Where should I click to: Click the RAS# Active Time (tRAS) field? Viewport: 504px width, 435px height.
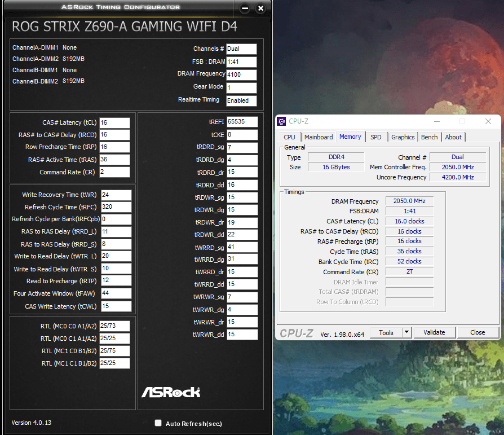114,160
